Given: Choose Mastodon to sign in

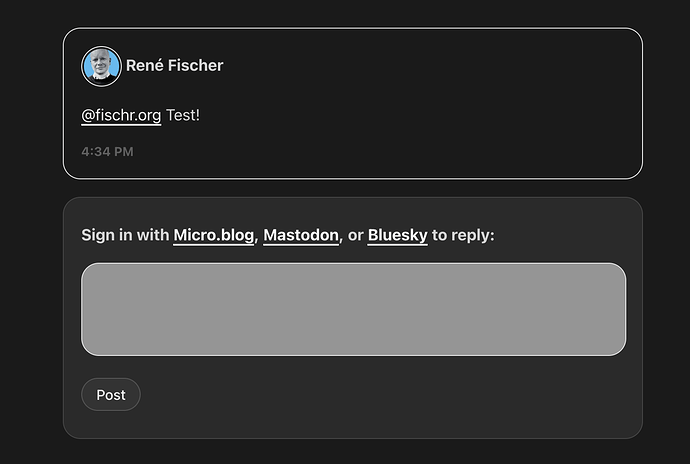Looking at the screenshot, I should click(x=301, y=235).
